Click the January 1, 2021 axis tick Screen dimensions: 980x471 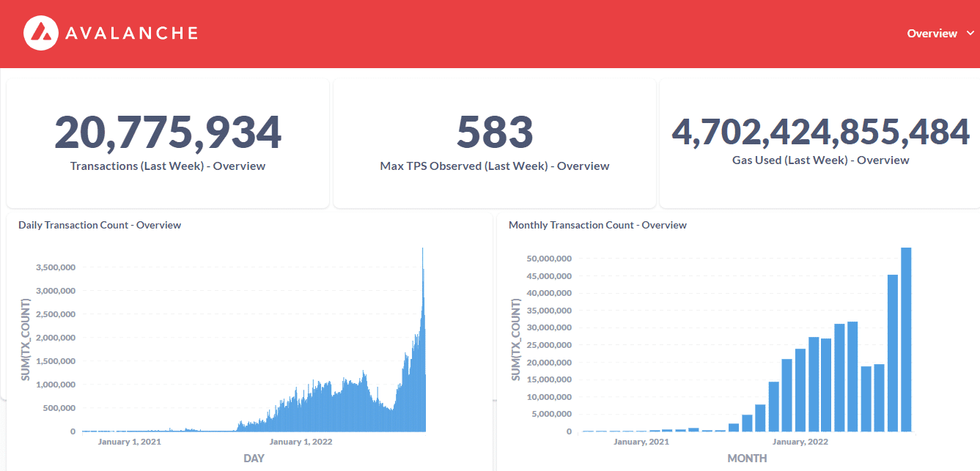pyautogui.click(x=129, y=442)
